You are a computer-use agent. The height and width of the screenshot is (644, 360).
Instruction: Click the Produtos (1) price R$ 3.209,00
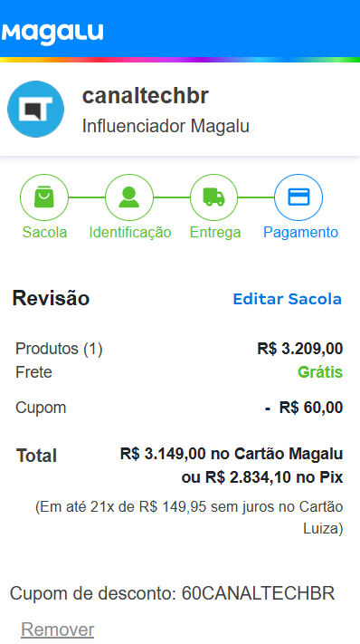pos(300,349)
